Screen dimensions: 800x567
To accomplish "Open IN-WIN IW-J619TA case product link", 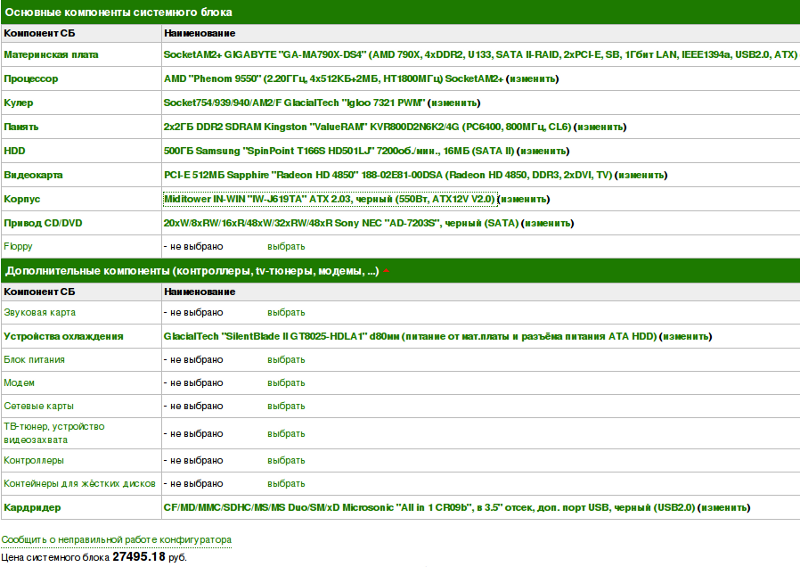I will (330, 199).
